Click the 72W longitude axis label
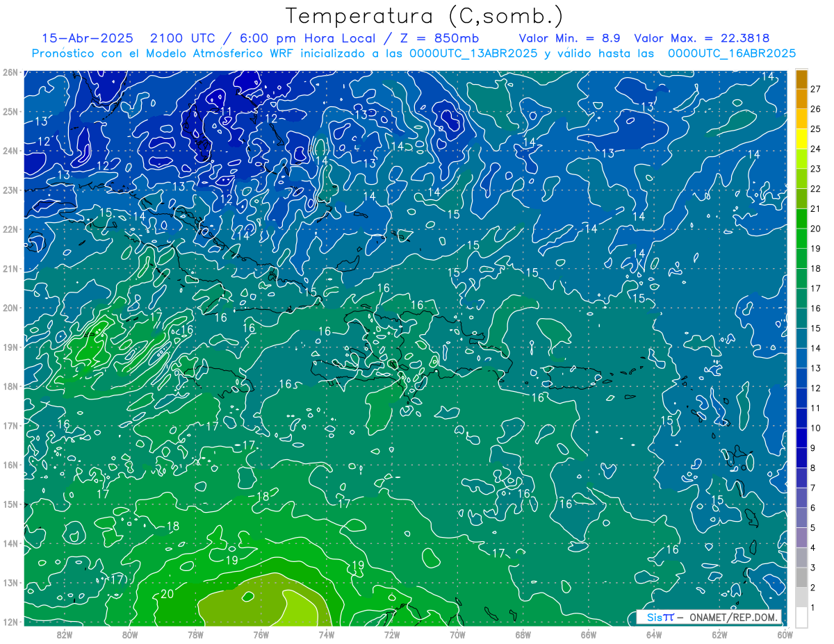The image size is (834, 644). click(x=392, y=634)
